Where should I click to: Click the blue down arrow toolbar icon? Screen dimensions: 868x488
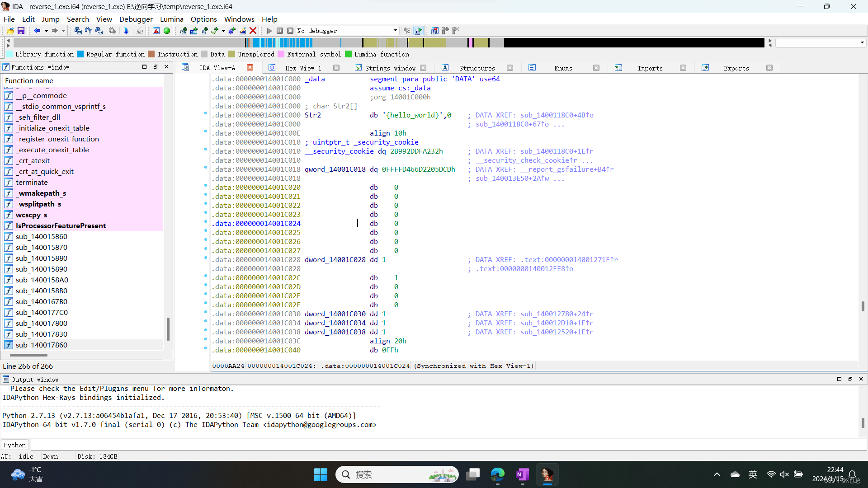pos(126,31)
